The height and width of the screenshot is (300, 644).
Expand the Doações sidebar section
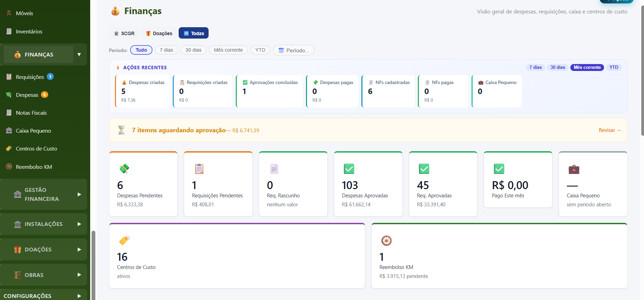coord(79,249)
